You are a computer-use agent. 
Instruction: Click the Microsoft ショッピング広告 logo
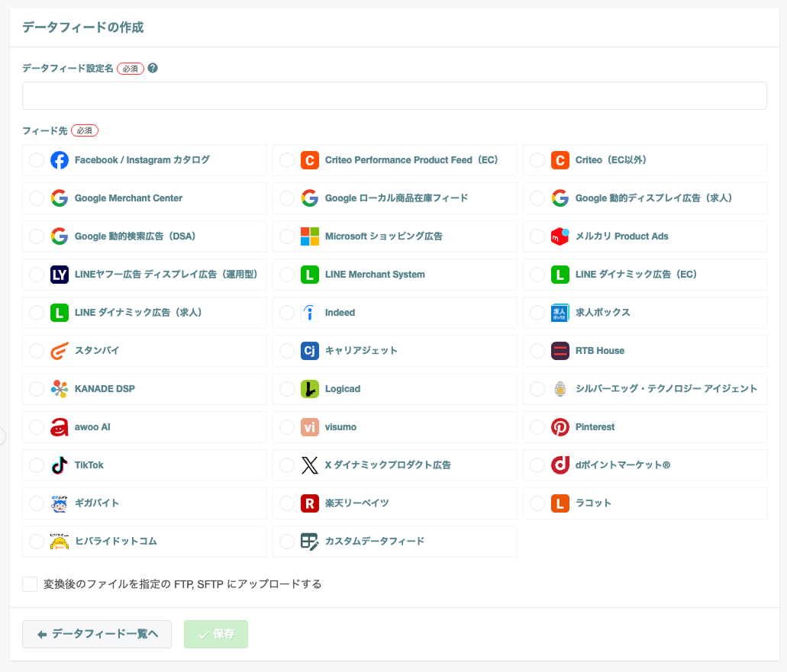coord(310,236)
